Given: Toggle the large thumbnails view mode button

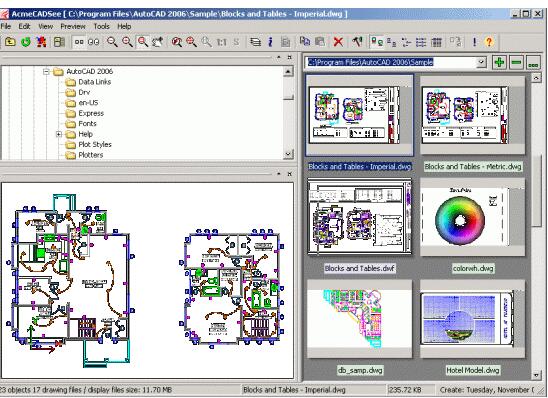Looking at the screenshot, I should [x=376, y=42].
